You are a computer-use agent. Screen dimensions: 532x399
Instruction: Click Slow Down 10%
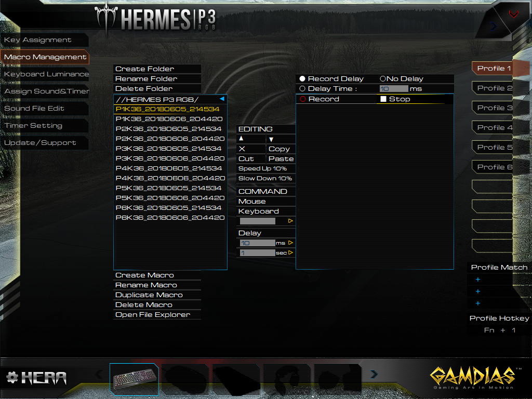265,179
